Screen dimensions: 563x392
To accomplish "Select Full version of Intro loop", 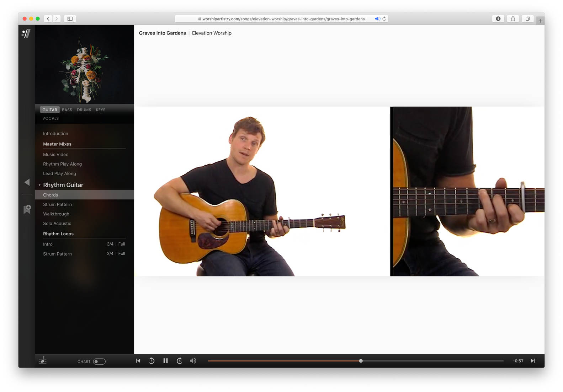I will click(122, 244).
